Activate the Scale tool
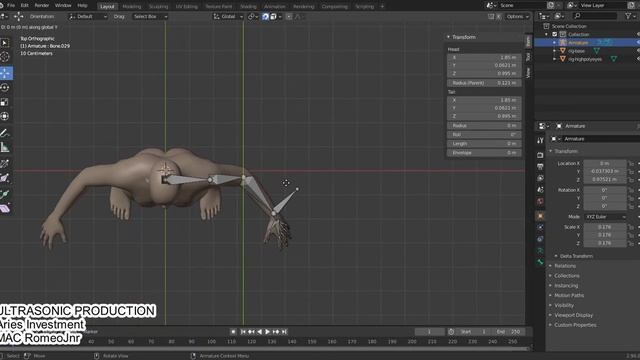Viewport: 640px width, 360px height. coord(5,102)
